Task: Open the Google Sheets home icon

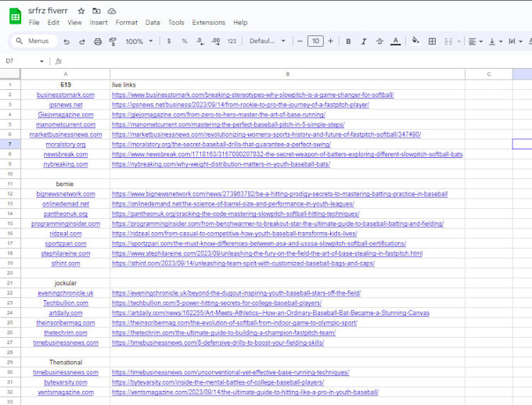Action: tap(16, 16)
